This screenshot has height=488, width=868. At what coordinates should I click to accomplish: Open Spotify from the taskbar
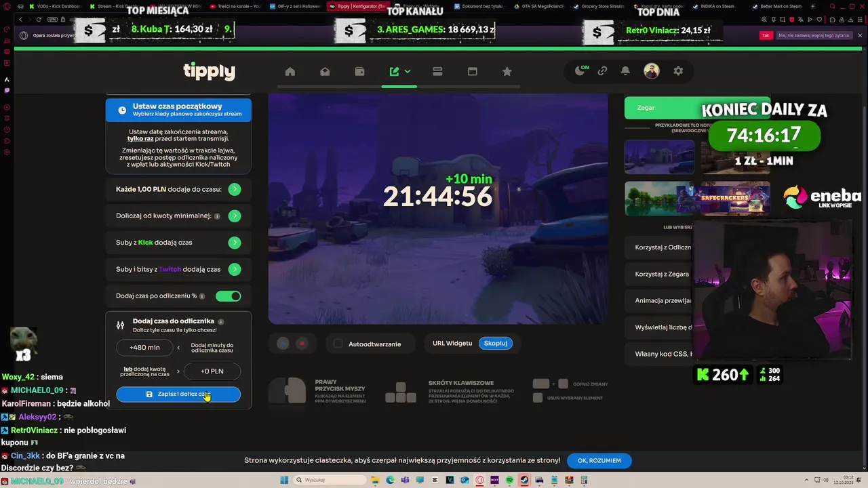click(x=509, y=480)
